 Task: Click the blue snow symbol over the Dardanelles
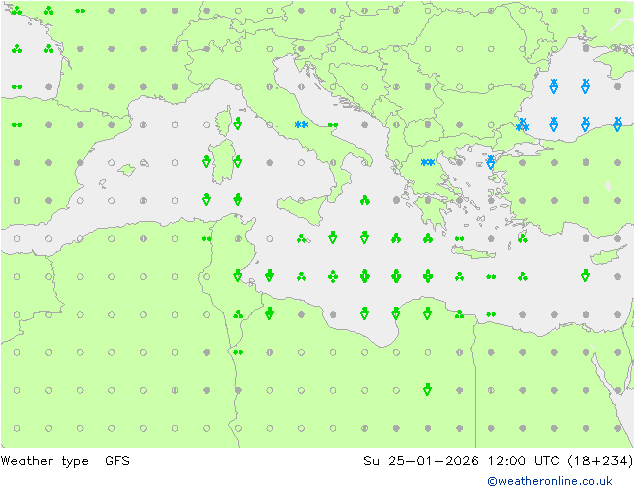pos(490,162)
